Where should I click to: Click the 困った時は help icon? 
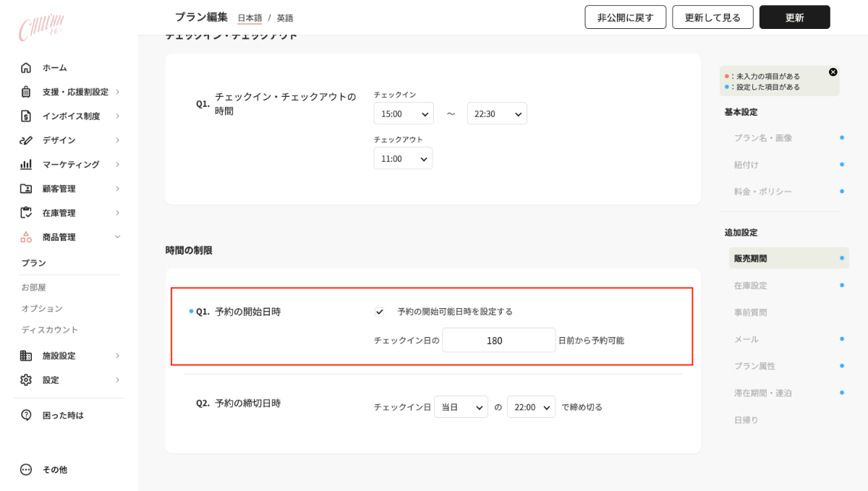[x=26, y=414]
